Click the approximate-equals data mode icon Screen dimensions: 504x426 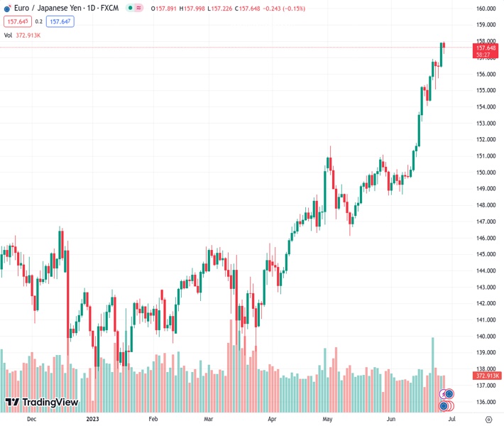(138, 8)
